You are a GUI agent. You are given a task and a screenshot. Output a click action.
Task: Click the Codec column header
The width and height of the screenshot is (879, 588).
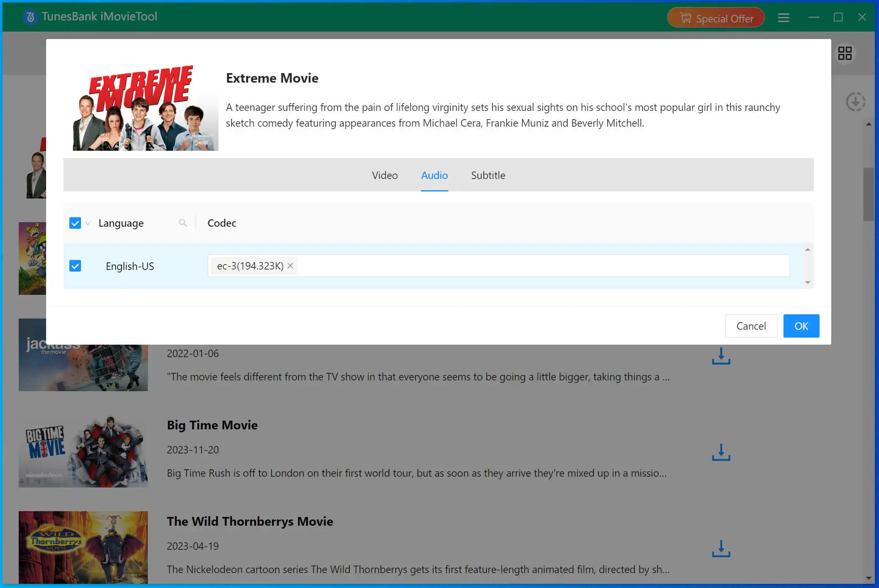pos(222,223)
